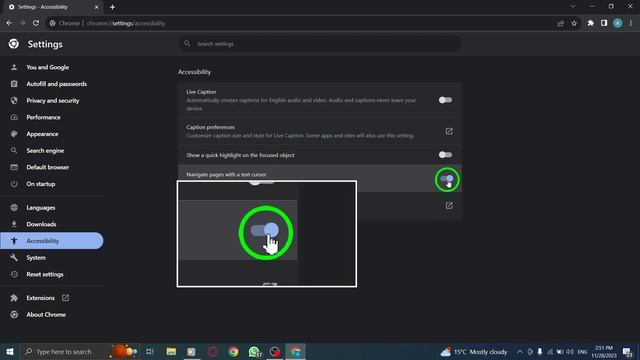This screenshot has height=360, width=640.
Task: Click the Search settings field
Action: (320, 44)
